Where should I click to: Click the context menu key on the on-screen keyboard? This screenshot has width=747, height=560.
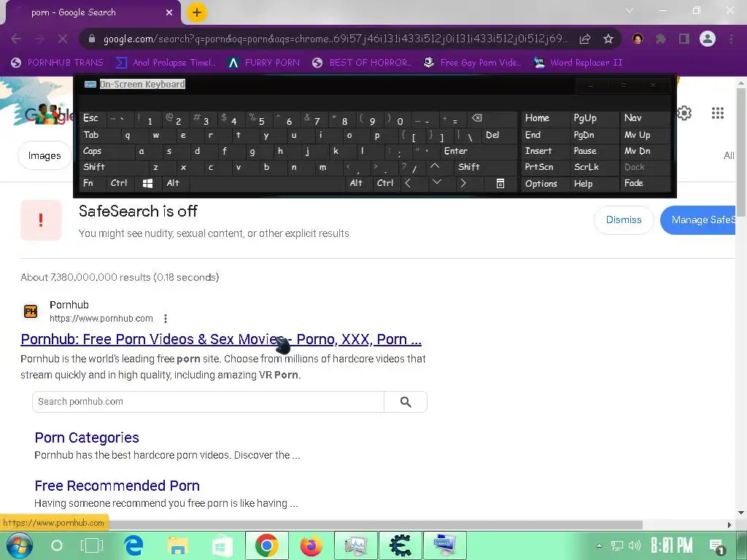point(500,183)
